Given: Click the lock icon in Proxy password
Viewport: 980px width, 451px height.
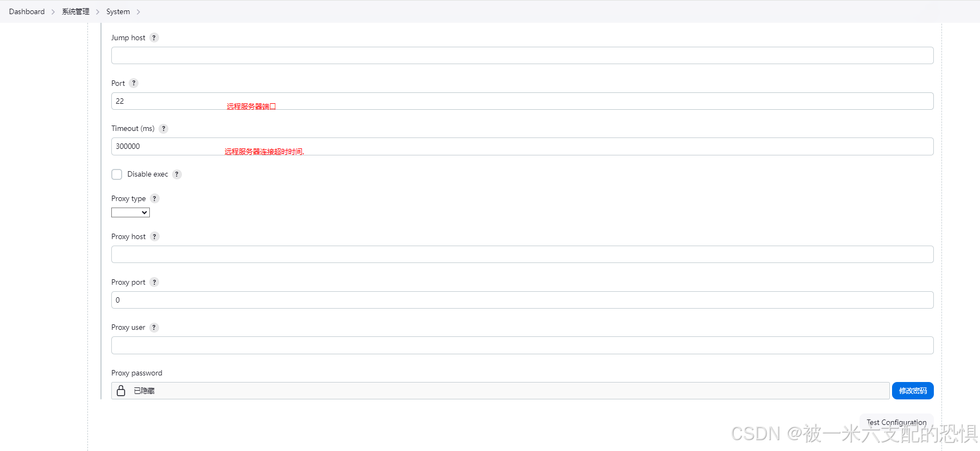Looking at the screenshot, I should tap(121, 391).
